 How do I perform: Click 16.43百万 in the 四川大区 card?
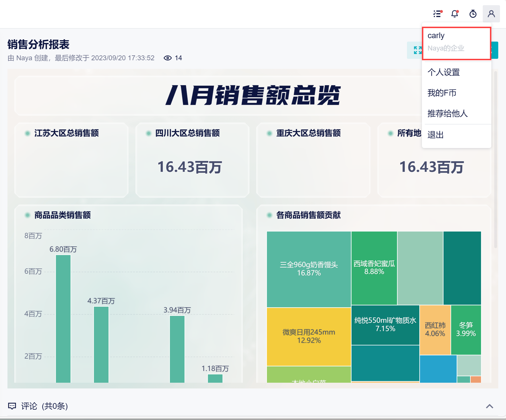pyautogui.click(x=190, y=167)
